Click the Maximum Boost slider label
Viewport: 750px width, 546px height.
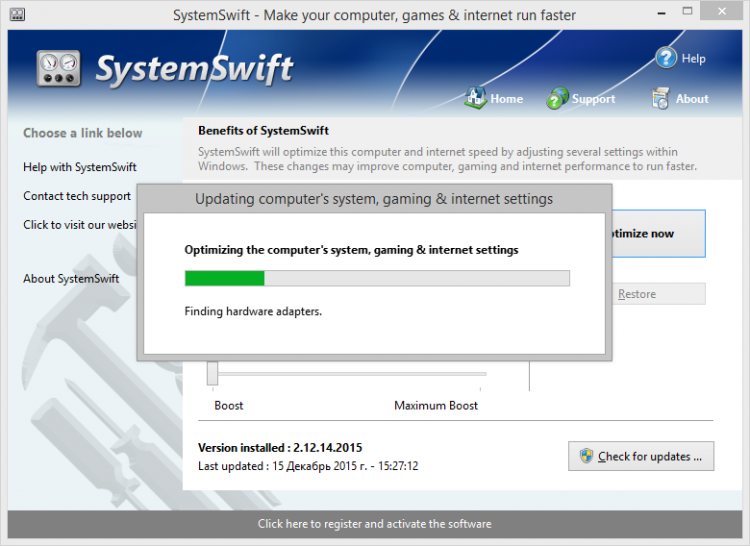(436, 405)
